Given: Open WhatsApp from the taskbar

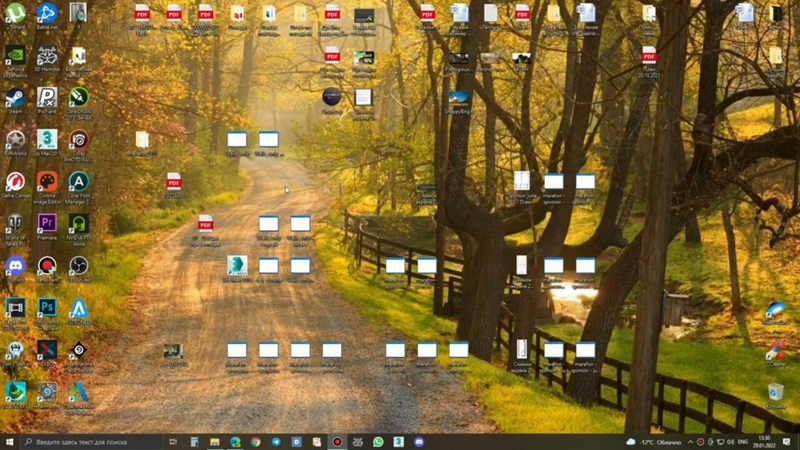Looking at the screenshot, I should coord(378,442).
